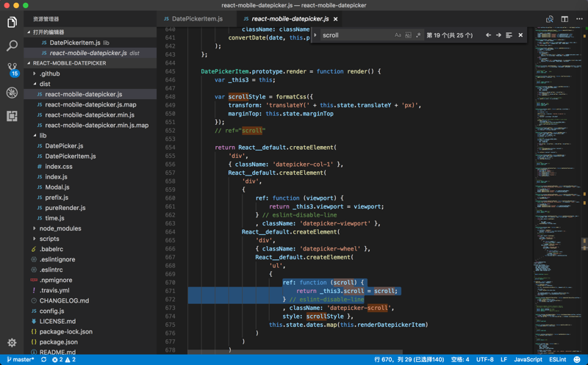
Task: Open the Debug view icon
Action: [x=12, y=93]
